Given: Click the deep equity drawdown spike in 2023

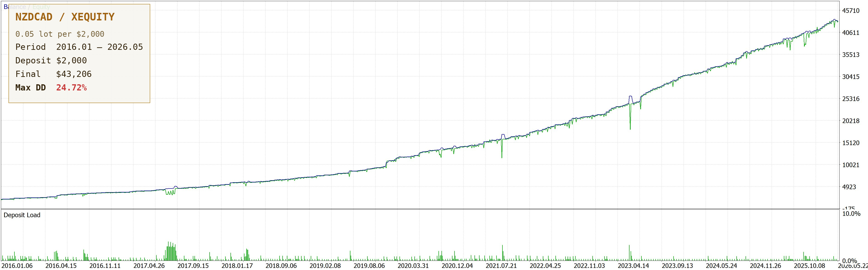Looking at the screenshot, I should point(630,116).
